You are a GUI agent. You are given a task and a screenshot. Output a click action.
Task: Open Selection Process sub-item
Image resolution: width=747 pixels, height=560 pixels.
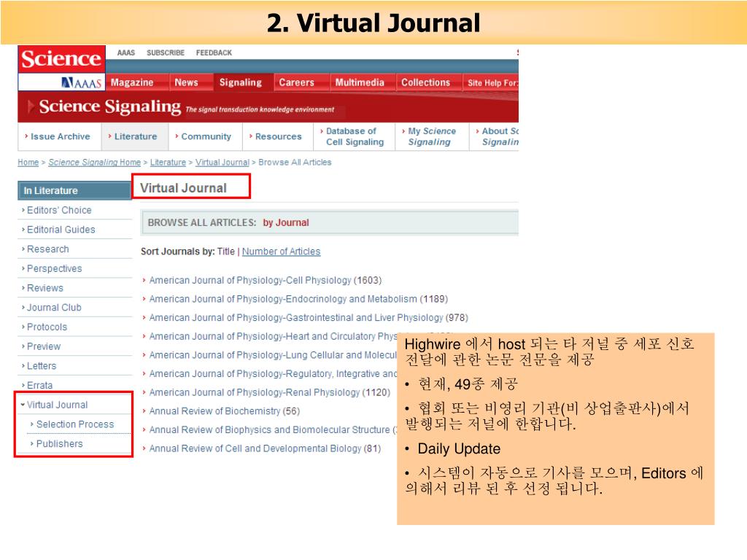click(75, 424)
